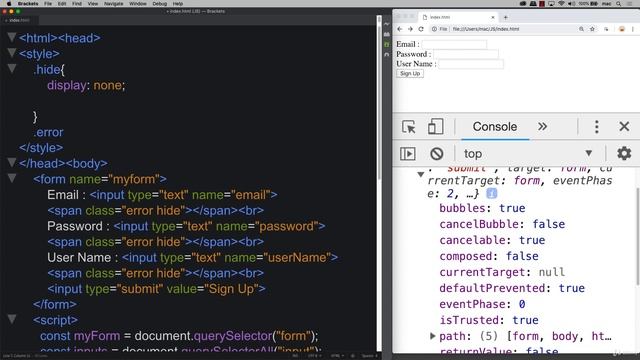Collapse the html head code fold triangle
The image size is (640, 360).
tap(12, 38)
